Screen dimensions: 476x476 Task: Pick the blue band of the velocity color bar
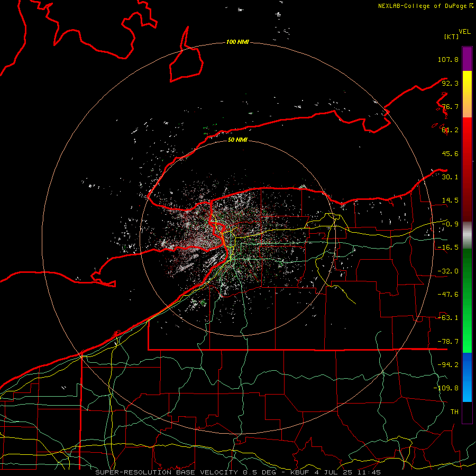click(467, 377)
